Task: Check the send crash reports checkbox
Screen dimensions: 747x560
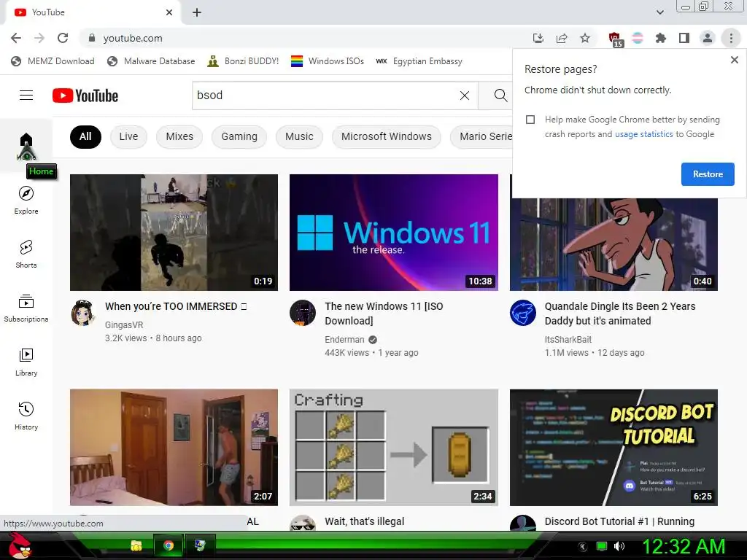Action: pos(530,120)
